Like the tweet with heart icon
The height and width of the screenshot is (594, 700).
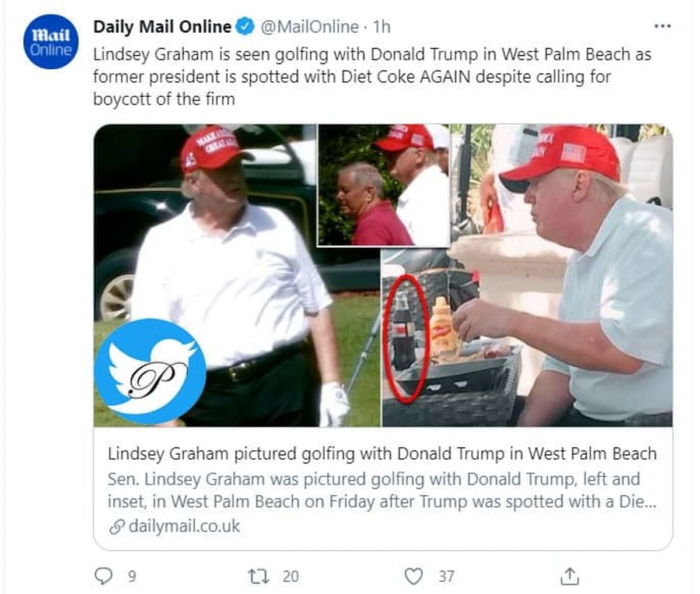click(x=413, y=576)
